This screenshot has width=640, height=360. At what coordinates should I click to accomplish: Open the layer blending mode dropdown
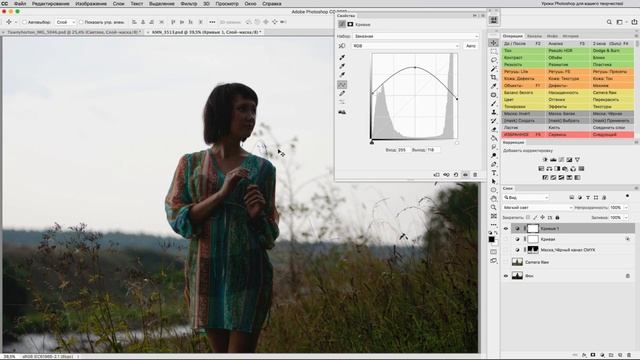pos(537,208)
